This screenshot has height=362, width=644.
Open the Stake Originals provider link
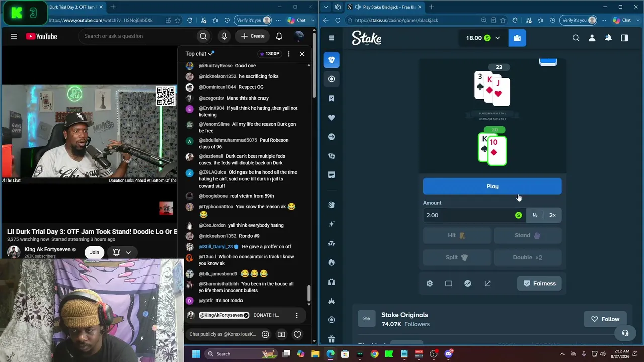pyautogui.click(x=405, y=315)
